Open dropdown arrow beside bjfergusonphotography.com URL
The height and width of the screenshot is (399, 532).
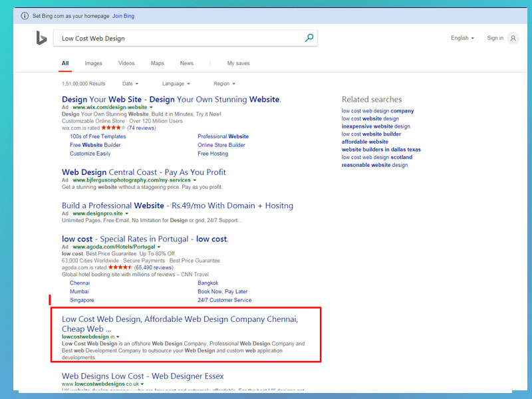pyautogui.click(x=195, y=180)
